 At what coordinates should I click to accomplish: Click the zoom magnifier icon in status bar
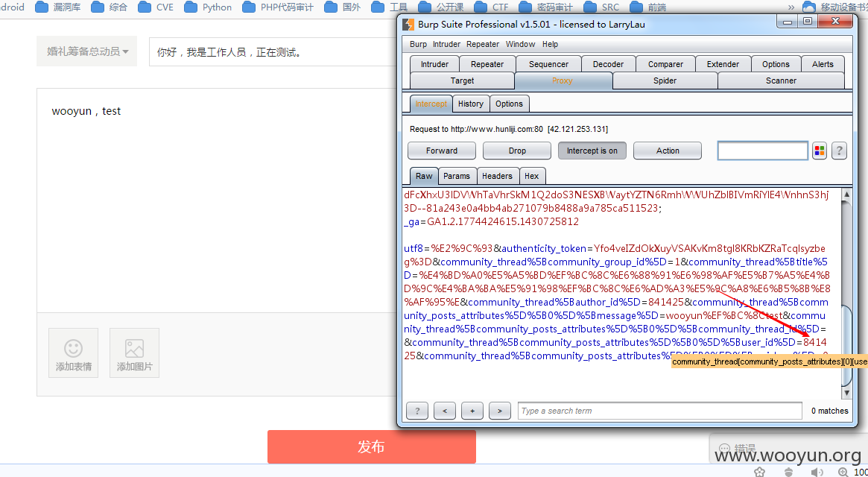pos(843,472)
